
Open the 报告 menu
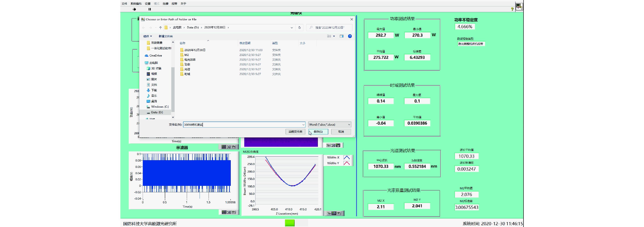(x=174, y=4)
